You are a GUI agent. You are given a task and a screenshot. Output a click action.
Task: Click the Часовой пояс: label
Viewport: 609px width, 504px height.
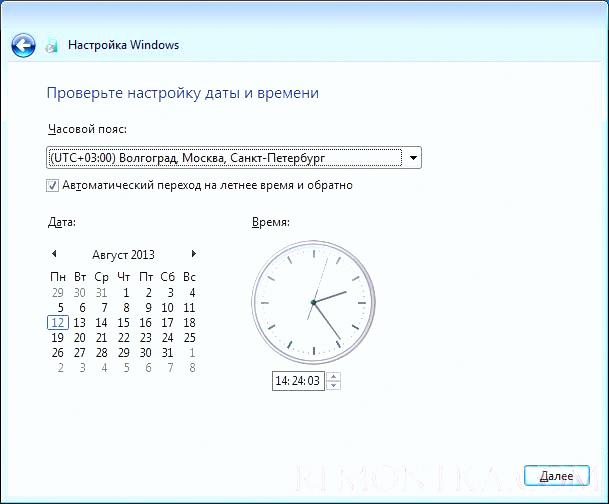87,129
